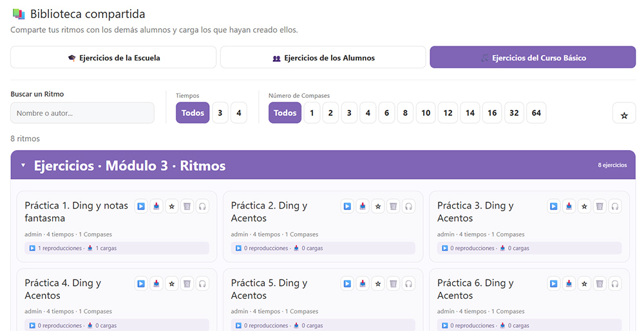Filter by 14 compases
This screenshot has width=644, height=331.
click(470, 113)
